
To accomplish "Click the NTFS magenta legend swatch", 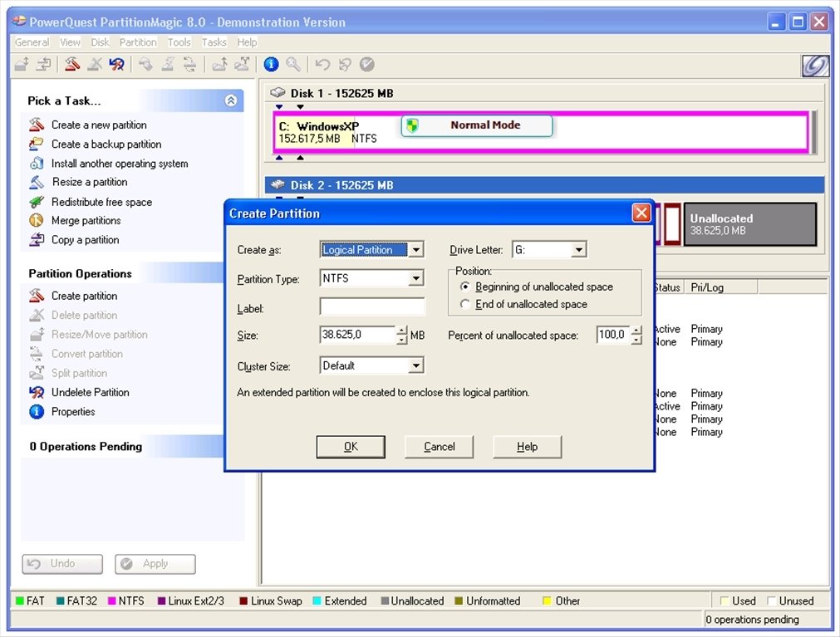I will click(112, 600).
